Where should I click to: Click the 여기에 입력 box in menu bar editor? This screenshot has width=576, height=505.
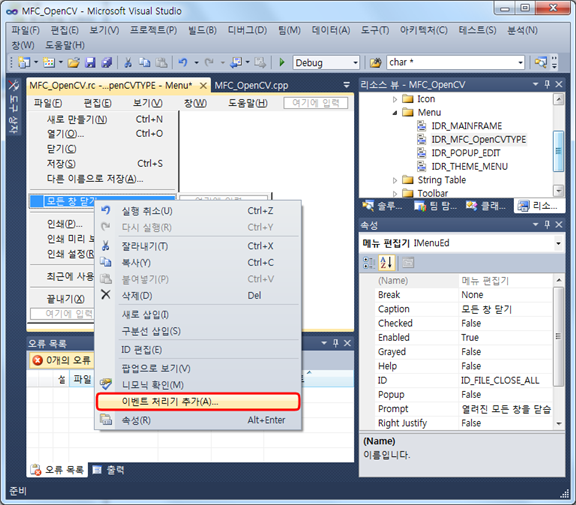point(316,103)
